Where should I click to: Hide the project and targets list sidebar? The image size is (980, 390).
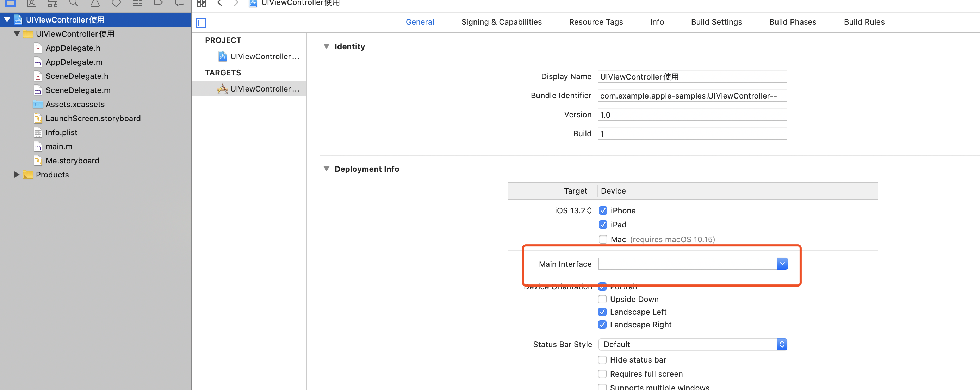[x=201, y=23]
